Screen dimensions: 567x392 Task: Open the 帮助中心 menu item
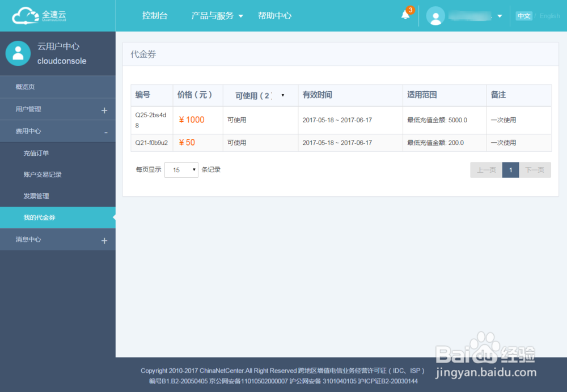274,15
